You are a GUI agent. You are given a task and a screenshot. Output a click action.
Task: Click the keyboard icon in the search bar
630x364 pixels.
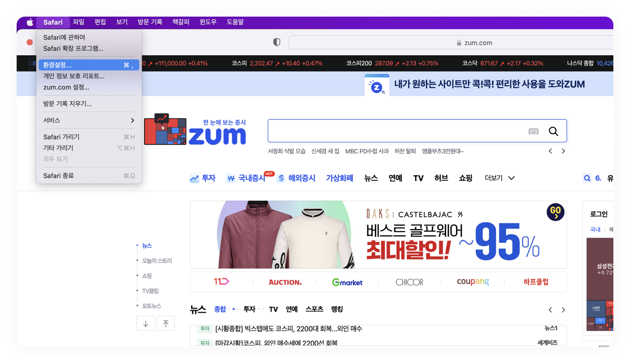pos(534,131)
